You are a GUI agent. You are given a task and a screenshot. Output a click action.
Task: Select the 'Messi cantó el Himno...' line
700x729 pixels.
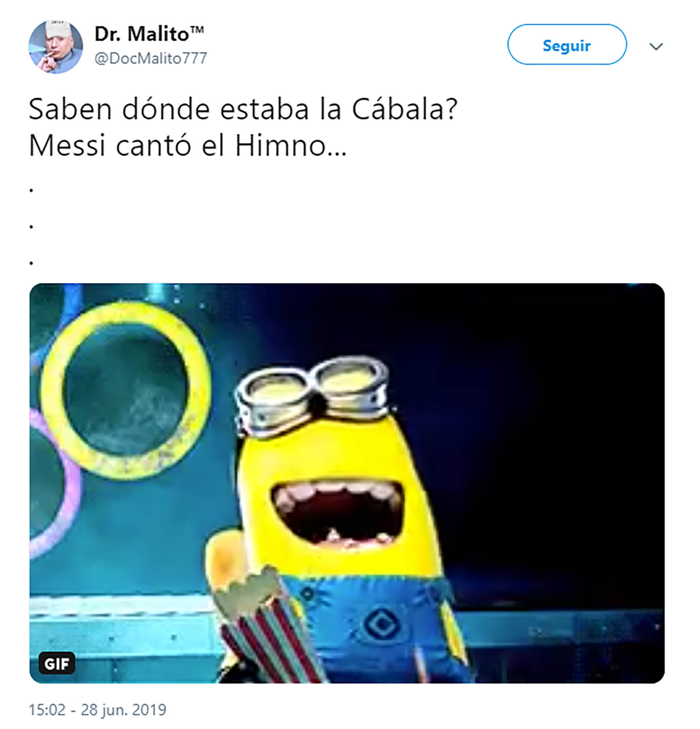pos(188,146)
